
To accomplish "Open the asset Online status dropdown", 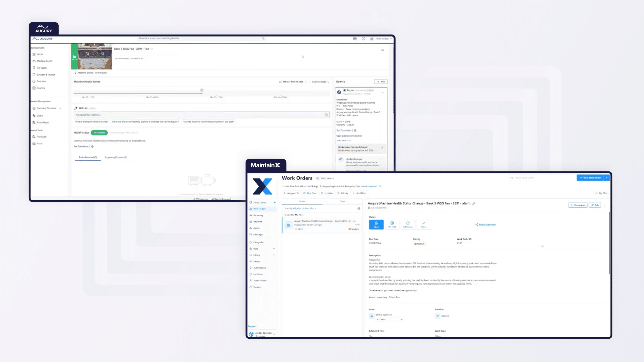I will [x=390, y=320].
